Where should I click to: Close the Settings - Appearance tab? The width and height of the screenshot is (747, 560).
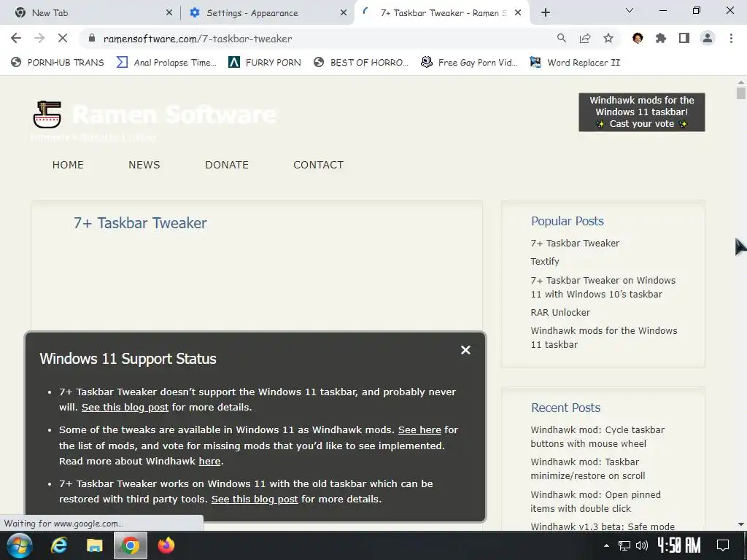pos(344,13)
